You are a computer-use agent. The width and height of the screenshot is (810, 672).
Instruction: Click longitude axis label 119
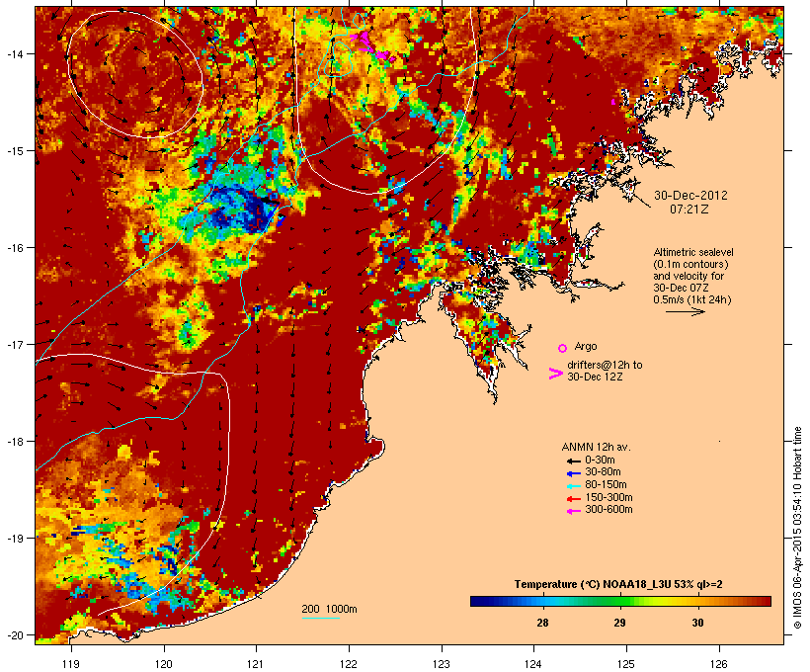71,664
